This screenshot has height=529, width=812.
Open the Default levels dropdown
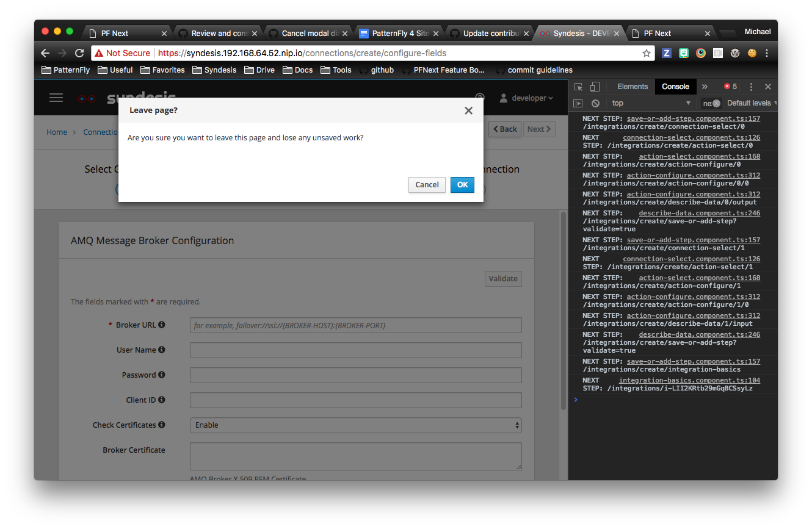pos(750,103)
